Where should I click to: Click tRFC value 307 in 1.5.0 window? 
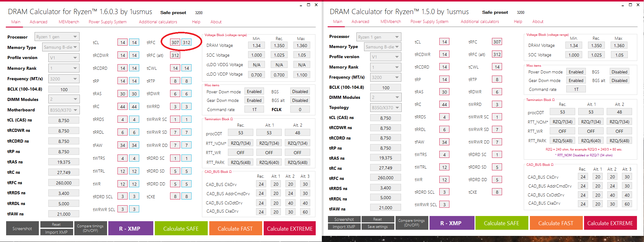497,42
